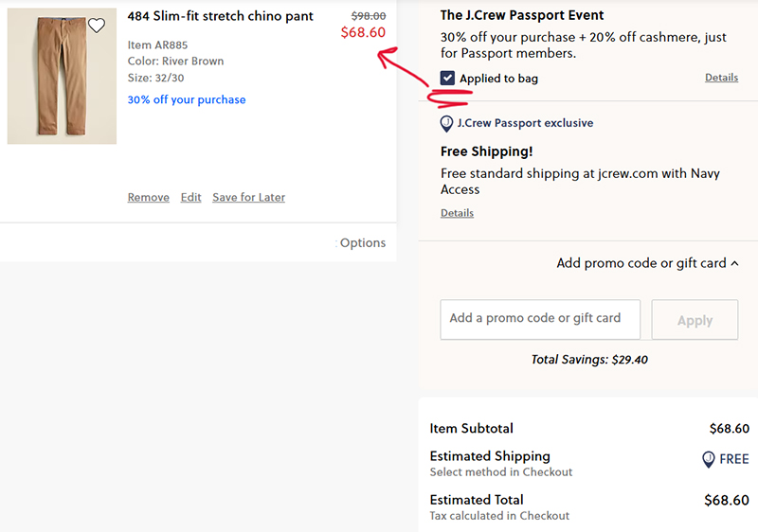This screenshot has height=532, width=758.
Task: Click the heart wishlist icon on the pants
Action: point(97,26)
